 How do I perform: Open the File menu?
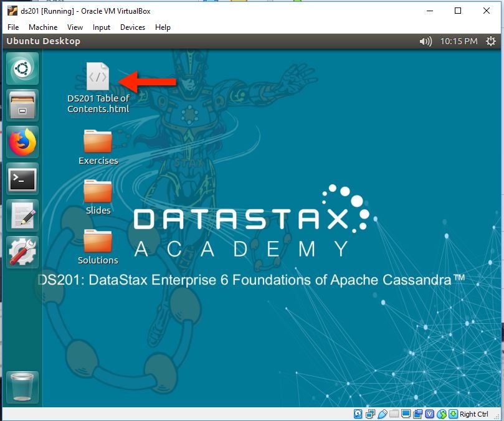pos(13,27)
